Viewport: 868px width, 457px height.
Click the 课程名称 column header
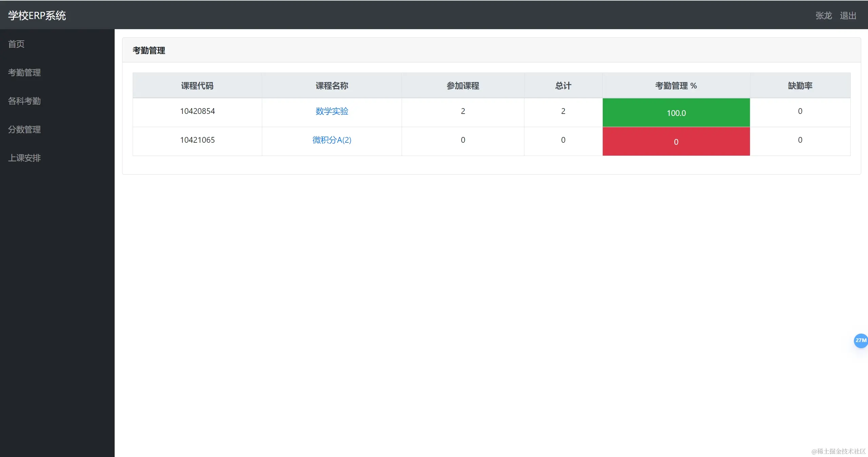(x=332, y=86)
